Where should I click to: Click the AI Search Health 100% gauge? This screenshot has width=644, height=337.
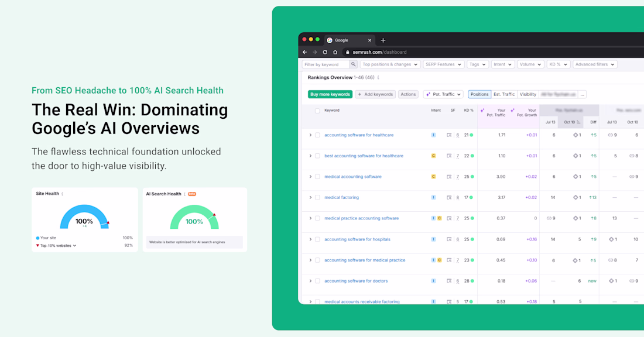[194, 218]
